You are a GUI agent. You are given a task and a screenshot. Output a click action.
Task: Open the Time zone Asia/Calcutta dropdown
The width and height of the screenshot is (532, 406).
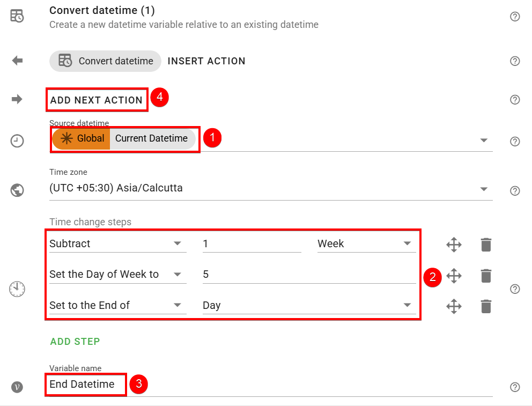(484, 189)
